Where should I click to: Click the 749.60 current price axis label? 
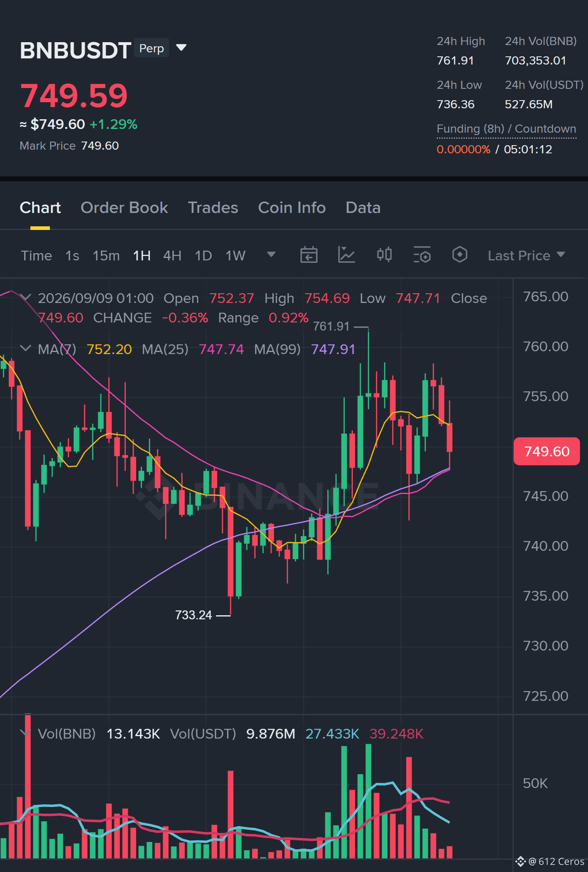(x=546, y=451)
